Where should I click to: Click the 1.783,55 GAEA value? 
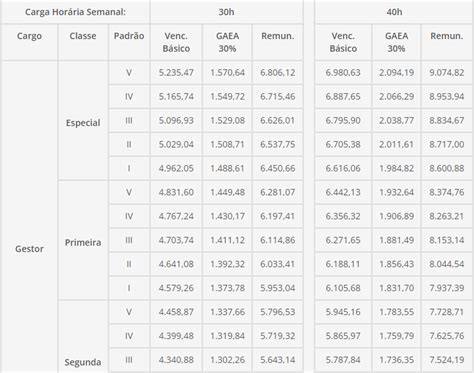tap(396, 312)
